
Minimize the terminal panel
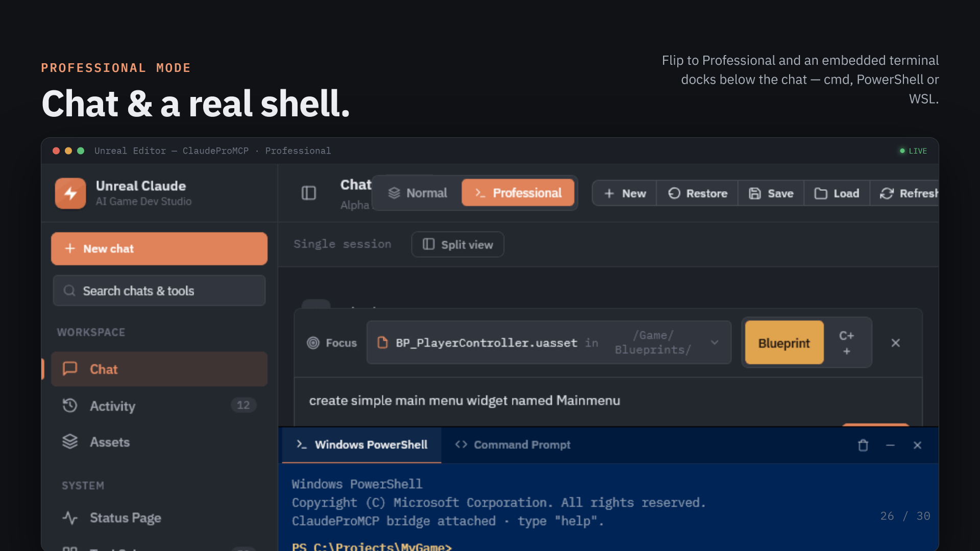[x=890, y=445]
